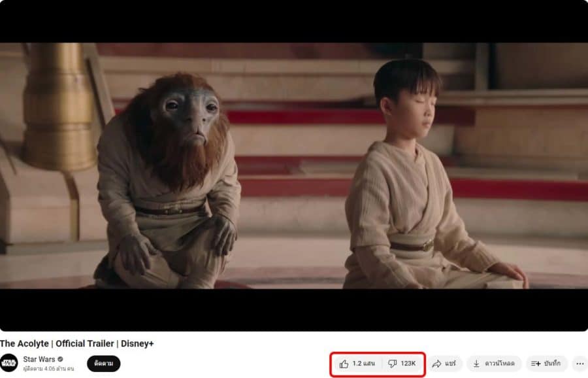588x378 pixels.
Task: Click the thumbs-up like icon
Action: pos(344,364)
